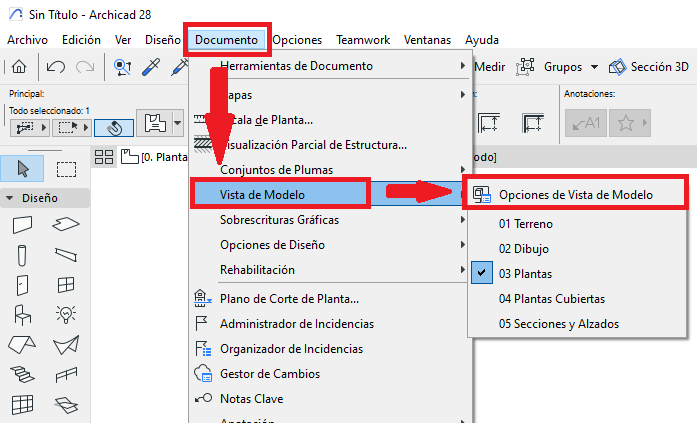Activate 05 Secciones y Alzados option
The height and width of the screenshot is (423, 697).
559,323
